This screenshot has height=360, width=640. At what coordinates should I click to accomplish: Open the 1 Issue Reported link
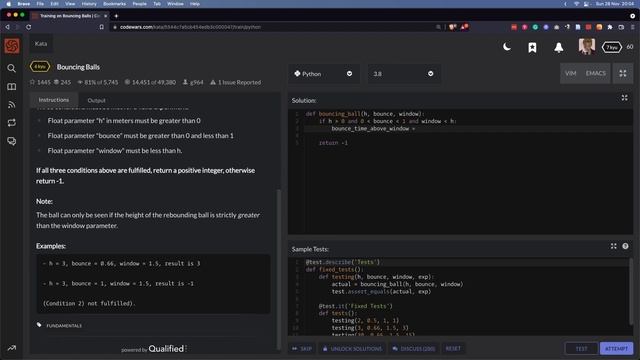coord(235,82)
